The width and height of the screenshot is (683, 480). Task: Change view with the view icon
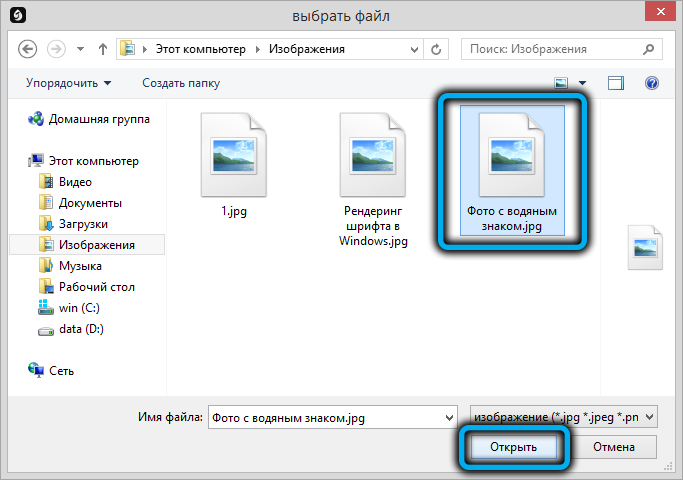561,83
